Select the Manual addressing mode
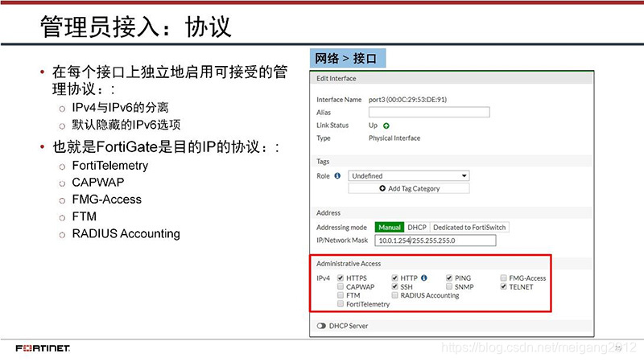 (x=390, y=227)
